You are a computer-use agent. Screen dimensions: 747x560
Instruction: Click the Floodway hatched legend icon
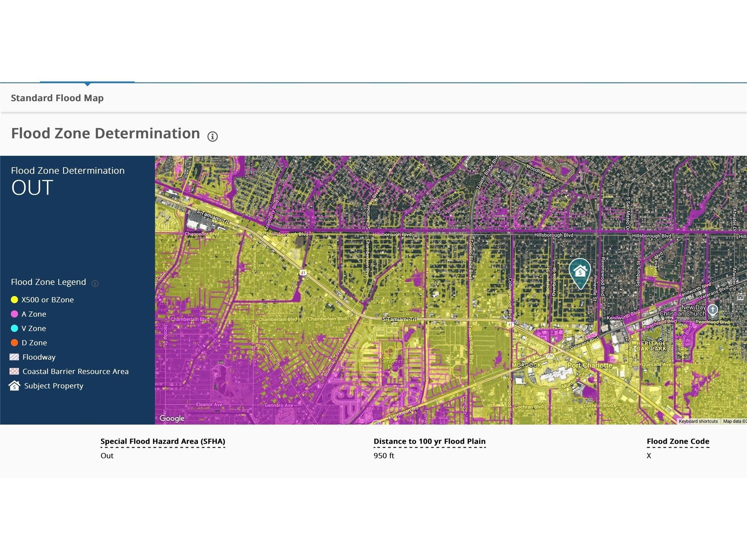tap(14, 357)
